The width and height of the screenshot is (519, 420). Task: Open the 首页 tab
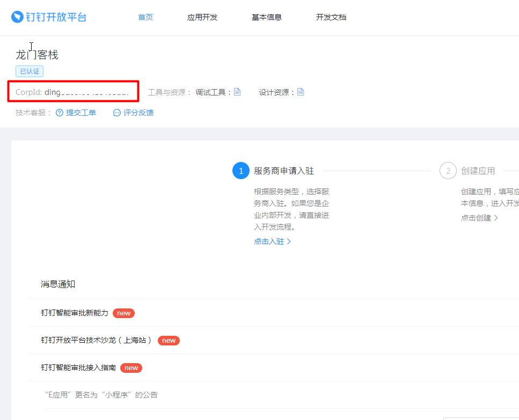pos(145,17)
